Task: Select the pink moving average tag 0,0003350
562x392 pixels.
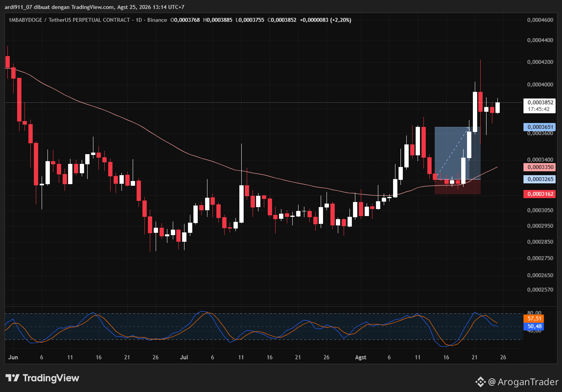Action: pos(539,167)
